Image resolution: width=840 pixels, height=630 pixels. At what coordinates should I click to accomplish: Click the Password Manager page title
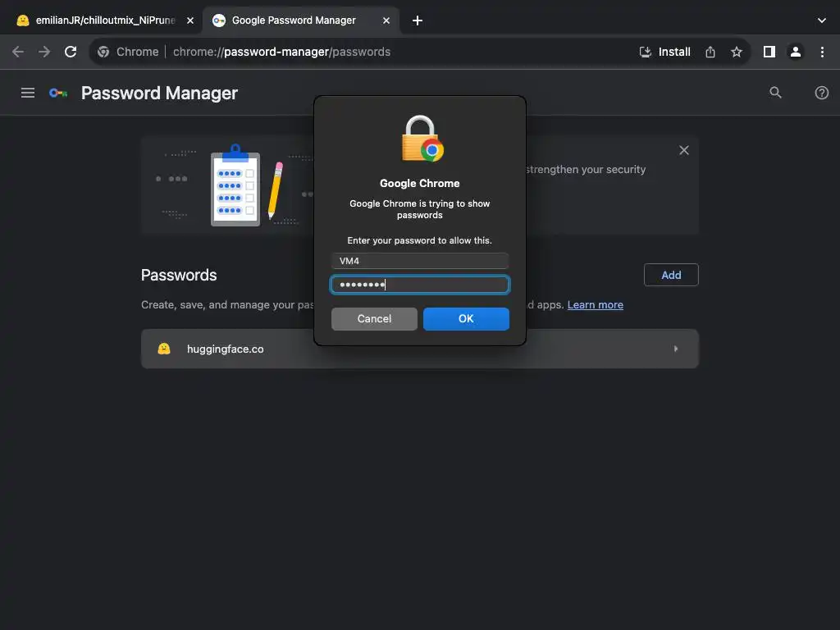pos(159,94)
